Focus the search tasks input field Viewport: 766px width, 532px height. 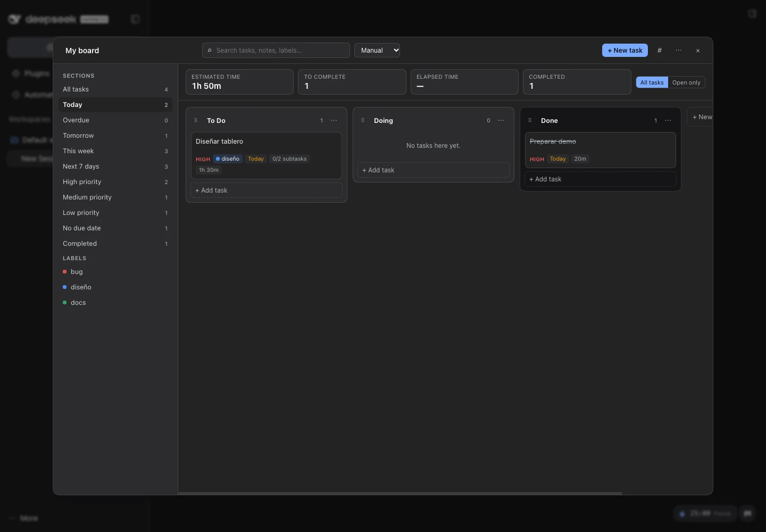point(276,51)
